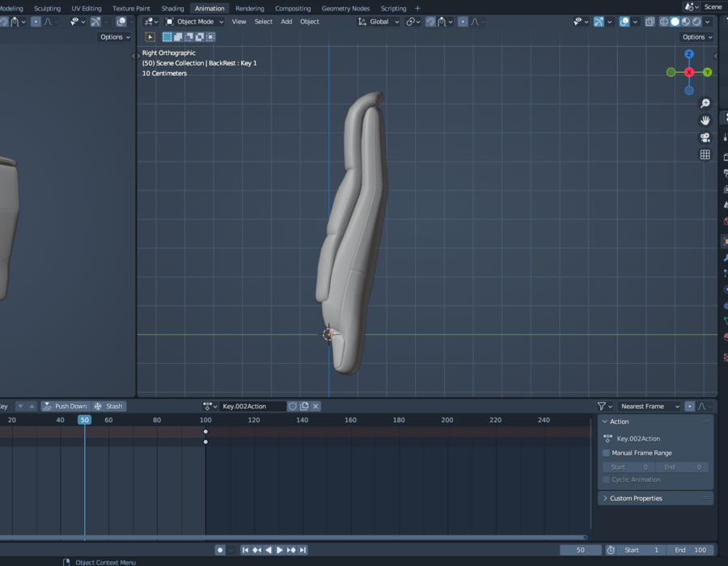Choose the set new selection mode icon
Screen dimensions: 728x566
(x=167, y=36)
